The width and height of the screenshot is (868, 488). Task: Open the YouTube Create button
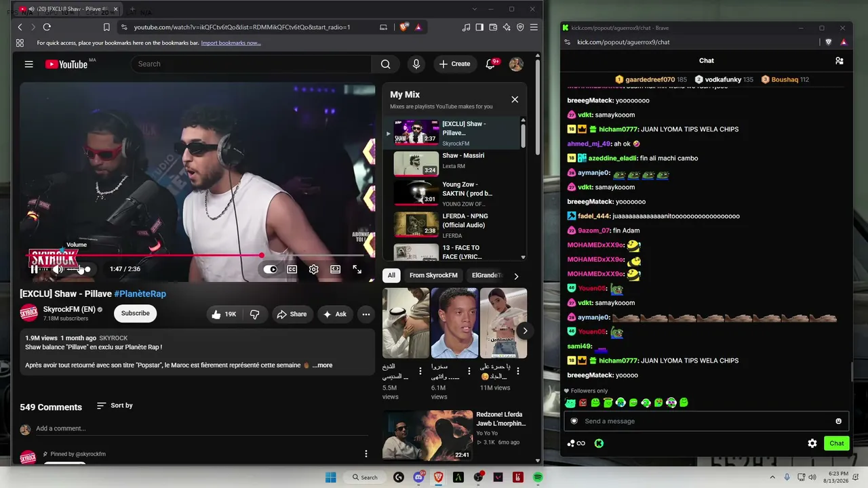[454, 64]
